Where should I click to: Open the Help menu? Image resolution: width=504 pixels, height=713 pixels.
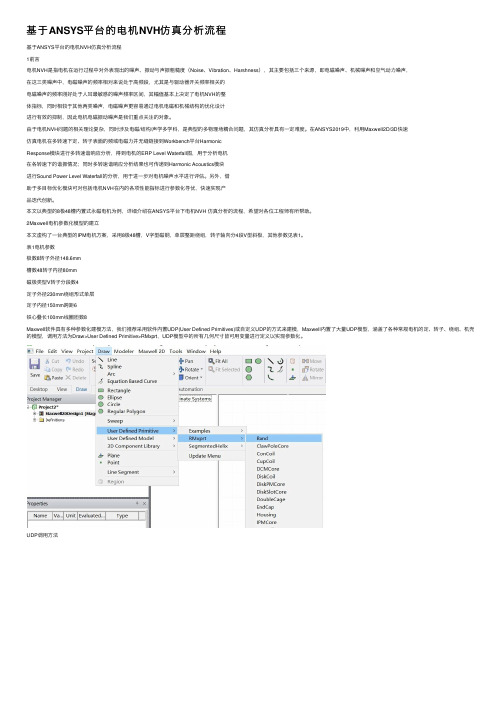coord(215,351)
